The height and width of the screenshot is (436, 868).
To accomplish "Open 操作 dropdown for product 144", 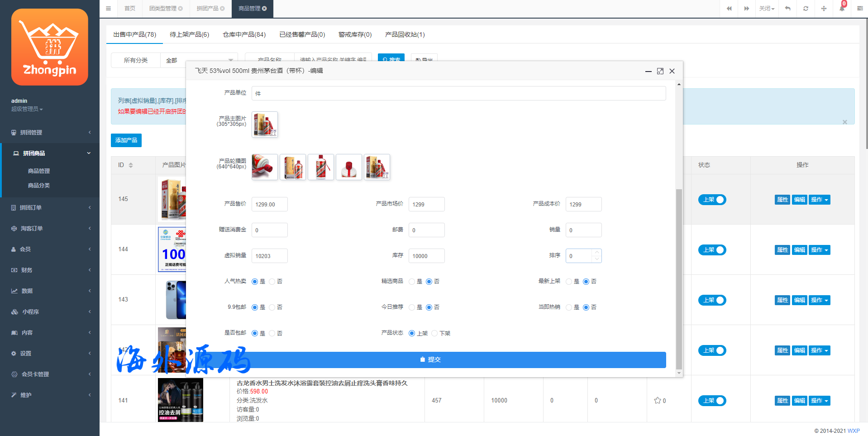I will [x=820, y=250].
